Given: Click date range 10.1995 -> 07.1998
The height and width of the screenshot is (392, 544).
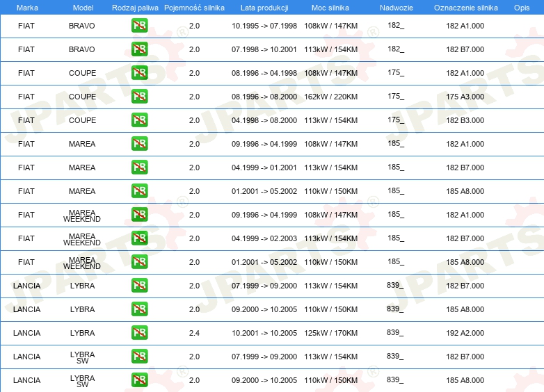Looking at the screenshot, I should click(264, 26).
